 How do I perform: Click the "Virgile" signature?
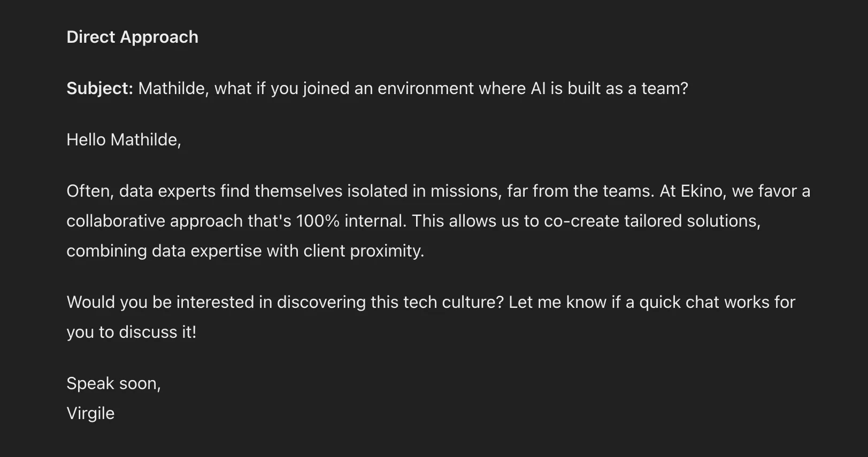click(90, 413)
